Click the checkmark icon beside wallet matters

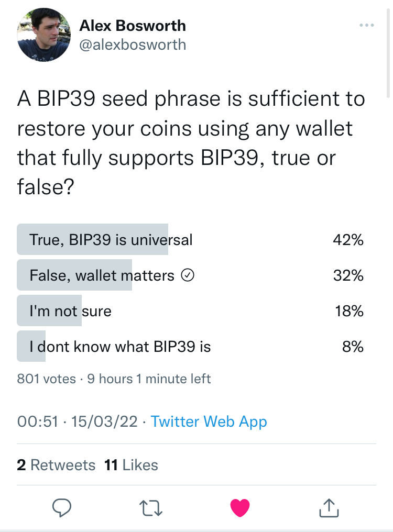click(188, 275)
